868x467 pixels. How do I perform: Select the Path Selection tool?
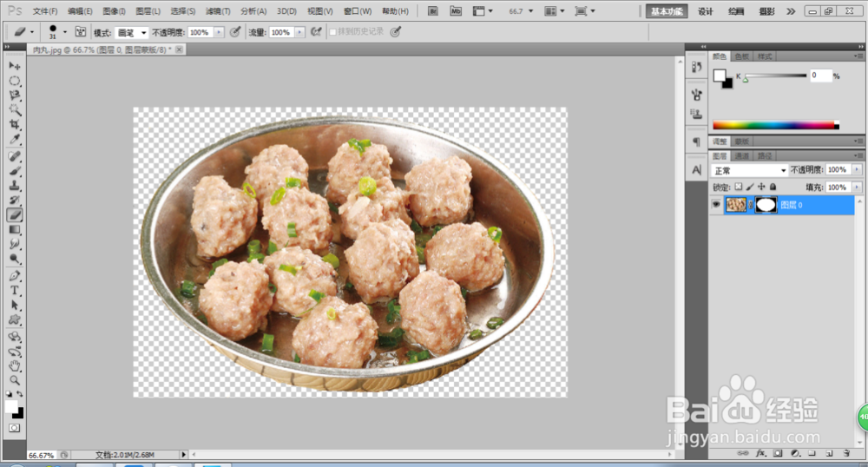[x=15, y=305]
